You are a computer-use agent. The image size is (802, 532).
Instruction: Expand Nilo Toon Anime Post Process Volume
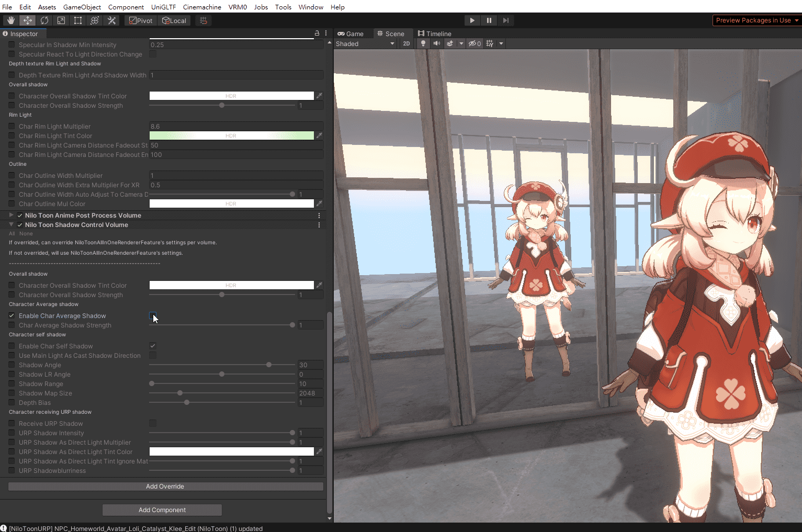point(11,215)
